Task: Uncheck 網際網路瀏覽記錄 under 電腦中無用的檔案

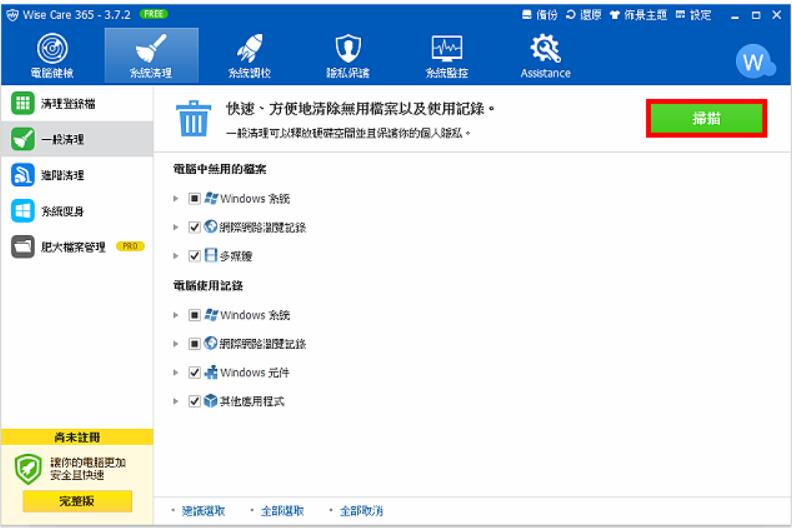Action: tap(194, 227)
